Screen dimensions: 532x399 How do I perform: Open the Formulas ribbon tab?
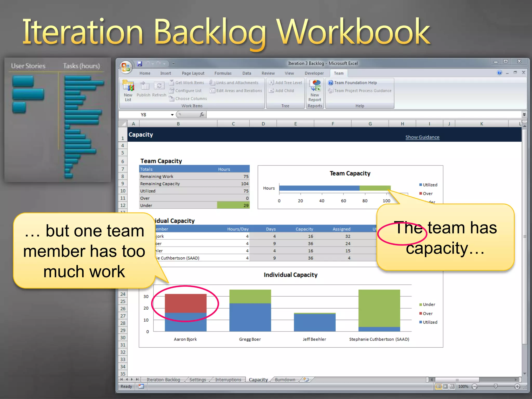point(223,73)
